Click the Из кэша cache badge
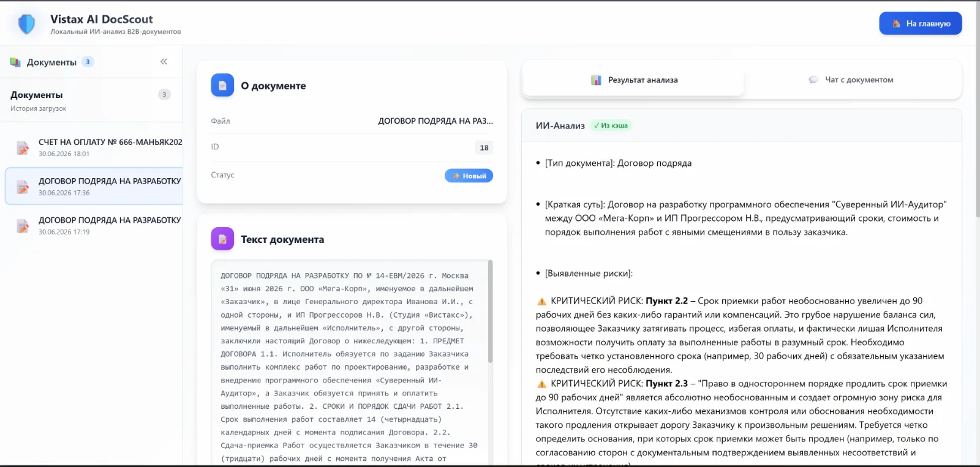 tap(611, 125)
